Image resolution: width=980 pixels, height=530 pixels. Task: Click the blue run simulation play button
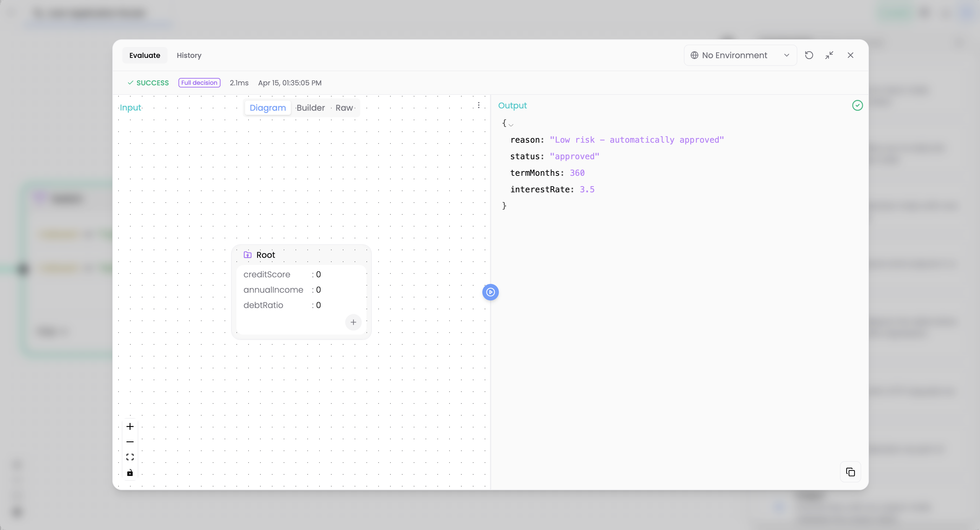pos(490,292)
